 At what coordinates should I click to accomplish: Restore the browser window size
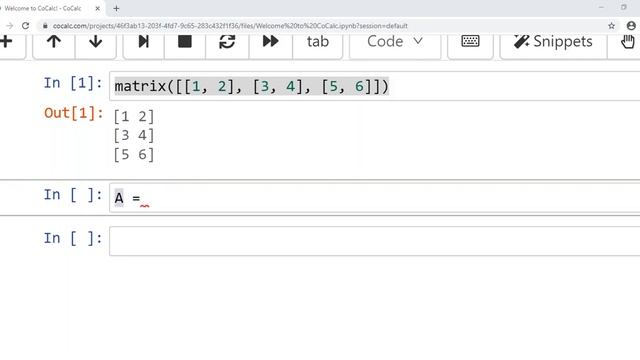tap(624, 7)
